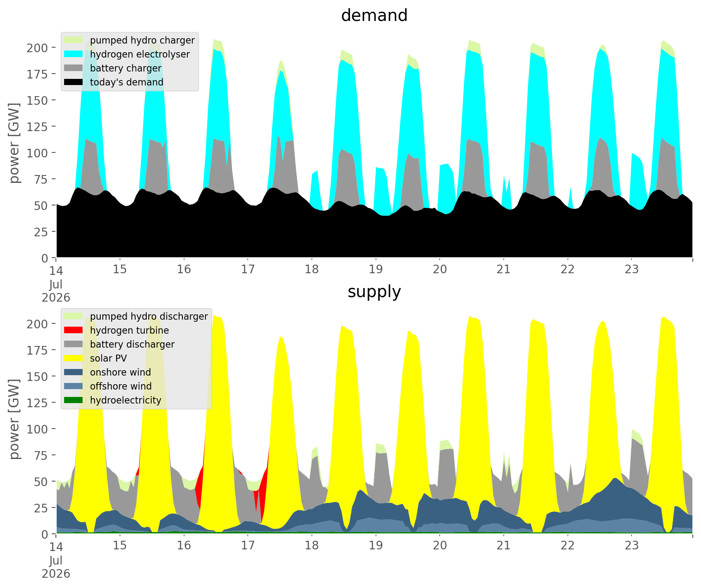Select the "hydroelectricity" legend label

pyautogui.click(x=126, y=401)
